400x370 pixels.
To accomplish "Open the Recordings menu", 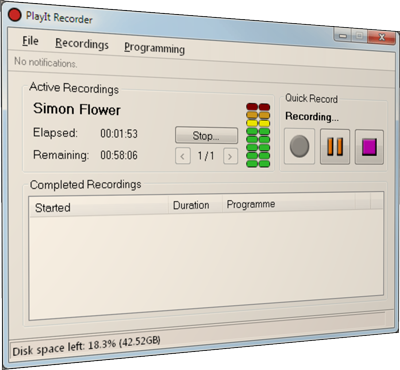I will tap(82, 44).
